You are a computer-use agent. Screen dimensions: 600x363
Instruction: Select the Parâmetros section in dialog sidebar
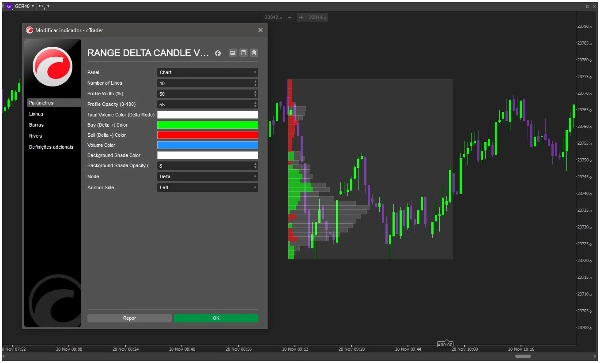pos(54,103)
